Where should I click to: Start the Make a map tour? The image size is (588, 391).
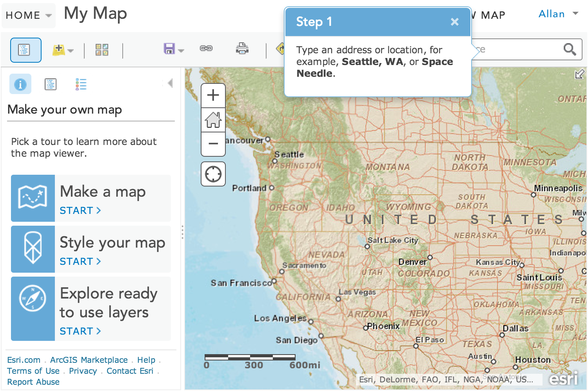pos(80,211)
